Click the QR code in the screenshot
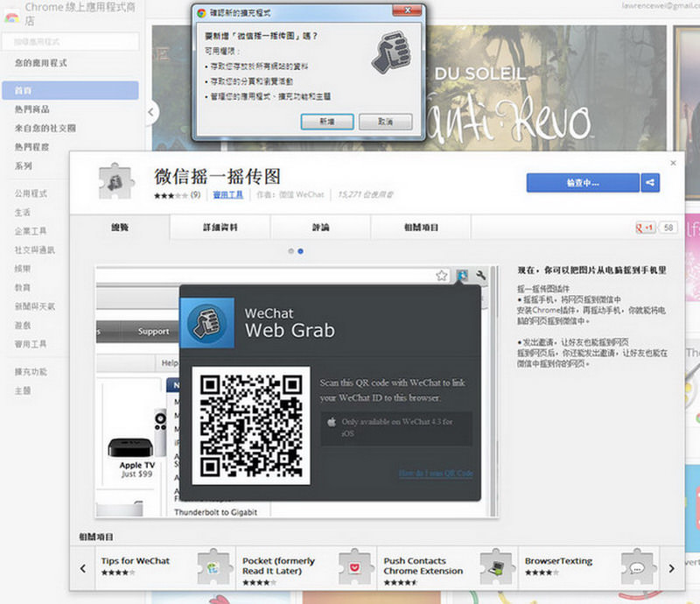700x604 pixels. [x=251, y=425]
